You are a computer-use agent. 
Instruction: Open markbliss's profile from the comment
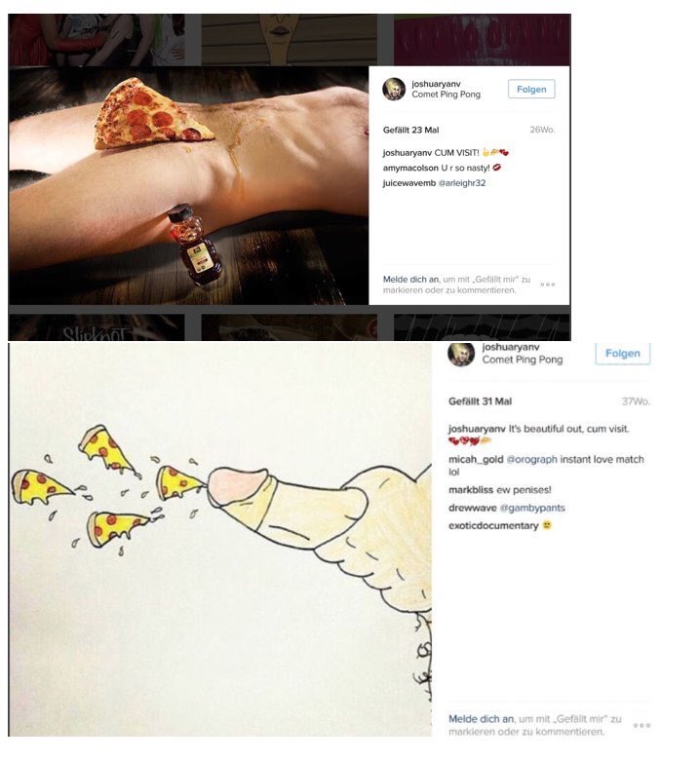coord(471,490)
